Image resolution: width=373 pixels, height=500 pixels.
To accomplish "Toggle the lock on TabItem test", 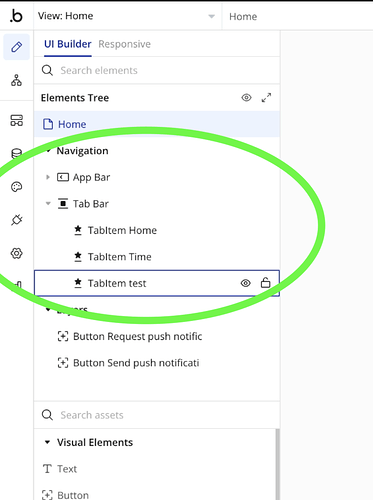I will point(265,283).
